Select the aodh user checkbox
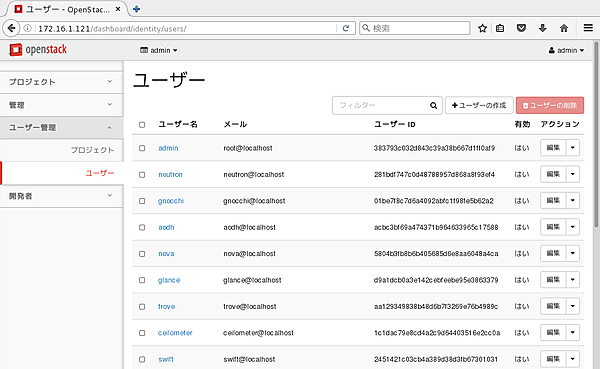The image size is (600, 369). [x=142, y=227]
